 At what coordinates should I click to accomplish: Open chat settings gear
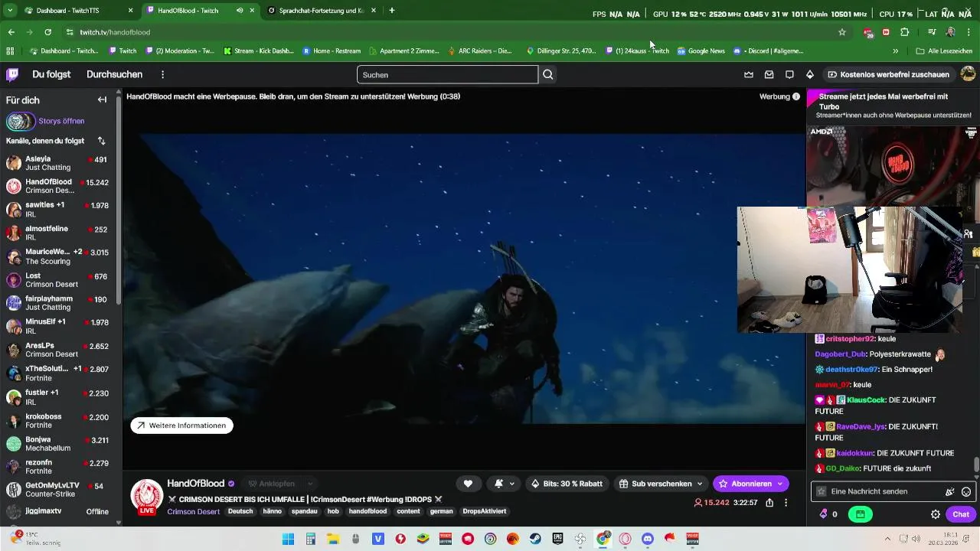936,514
